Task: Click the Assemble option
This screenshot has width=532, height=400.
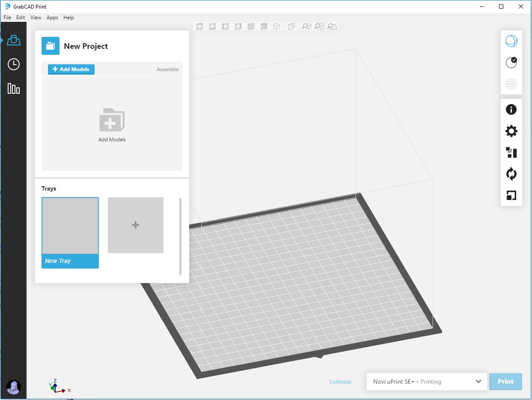Action: tap(167, 69)
